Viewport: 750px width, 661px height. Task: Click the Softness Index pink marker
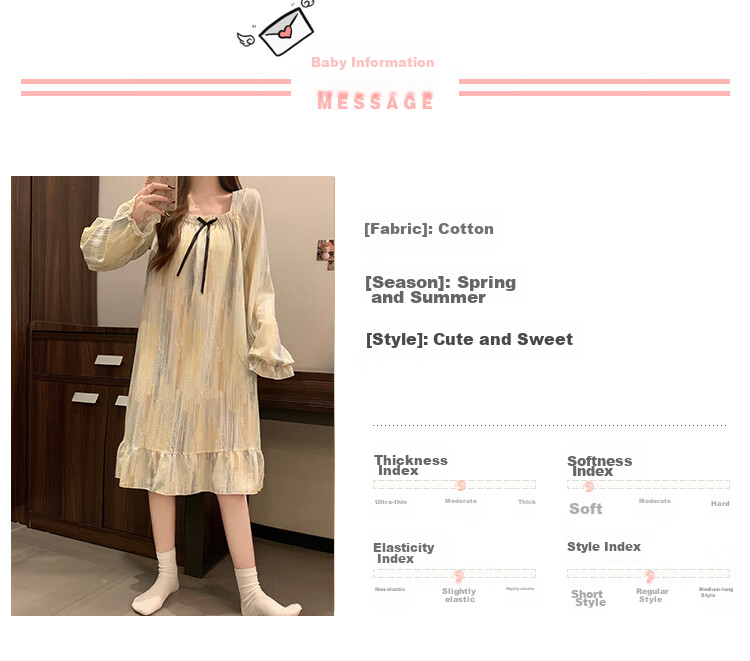(x=589, y=486)
